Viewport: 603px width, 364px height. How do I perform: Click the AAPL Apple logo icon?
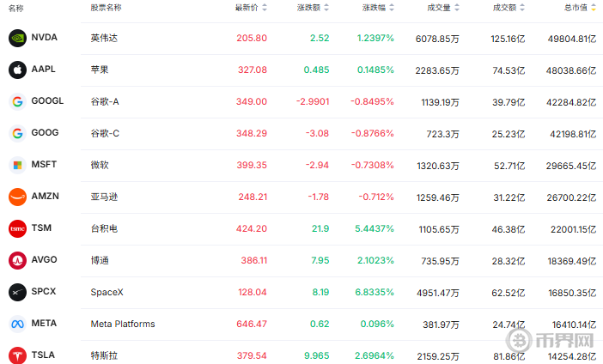click(x=17, y=70)
